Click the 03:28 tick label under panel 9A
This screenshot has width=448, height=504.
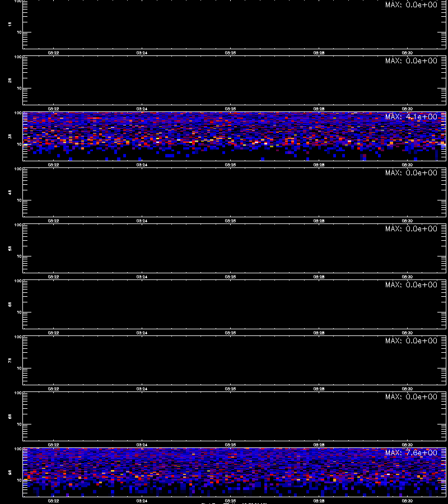(x=319, y=501)
